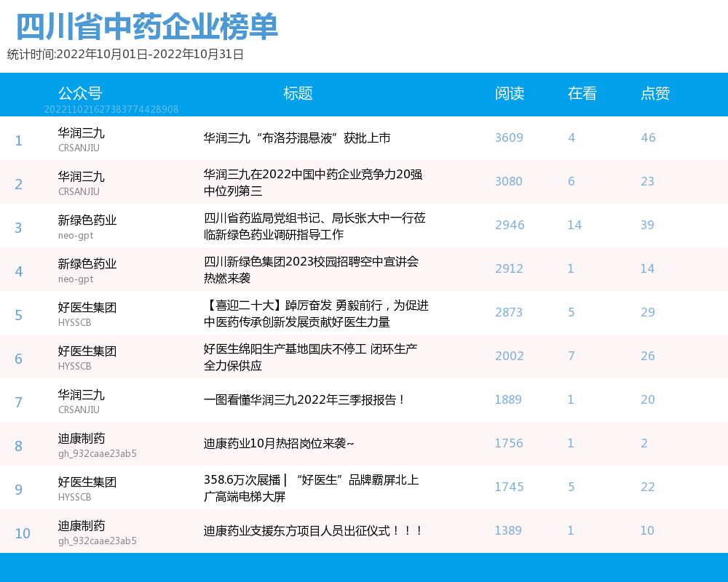
Task: Open 迪康药业10月热招岗位来袭 article
Action: (279, 443)
